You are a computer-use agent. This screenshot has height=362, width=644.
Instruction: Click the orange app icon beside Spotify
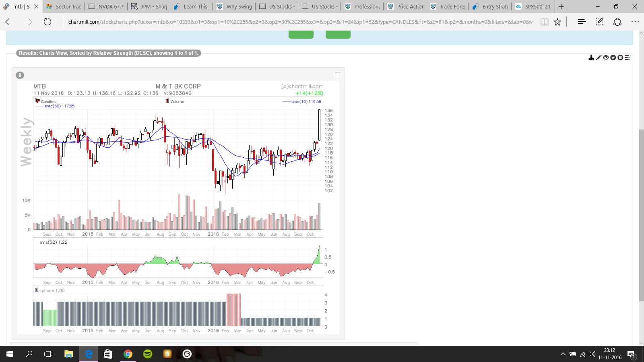pyautogui.click(x=167, y=354)
